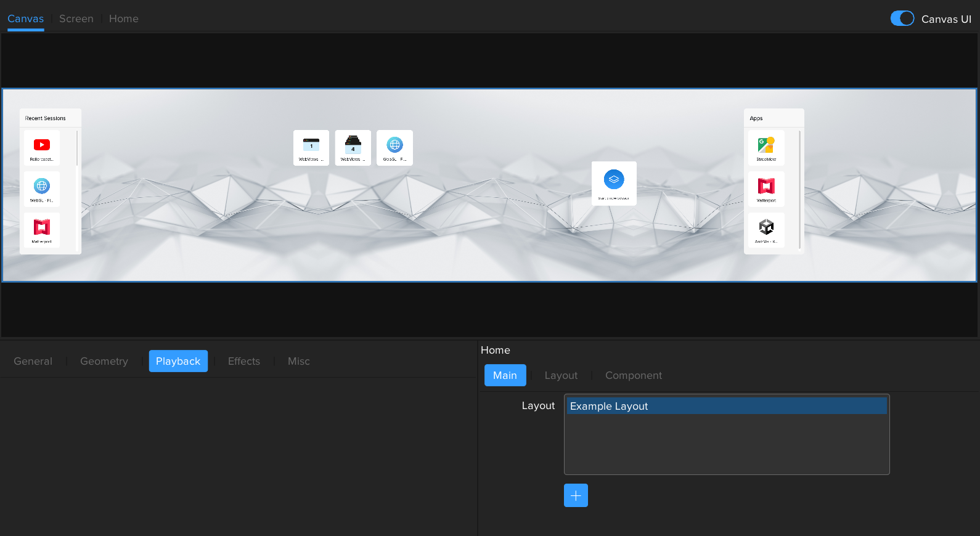
Task: Open the Geometry settings tab
Action: tap(104, 361)
